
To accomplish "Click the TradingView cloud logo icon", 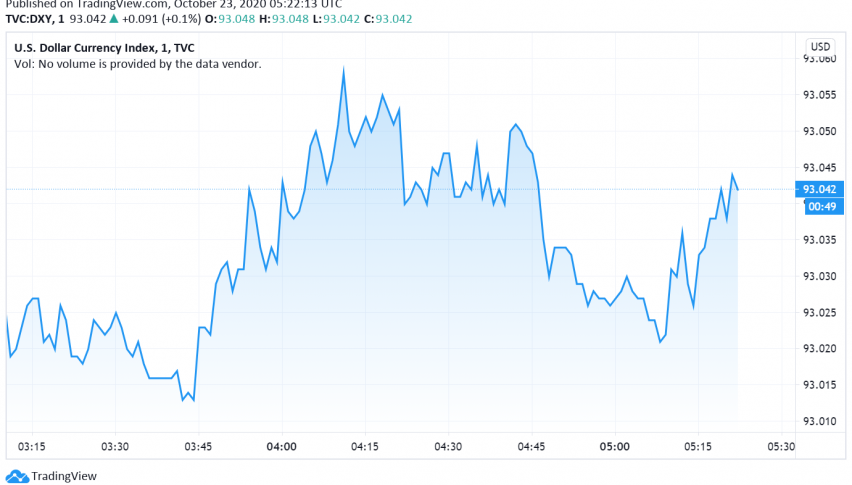I will [17, 476].
